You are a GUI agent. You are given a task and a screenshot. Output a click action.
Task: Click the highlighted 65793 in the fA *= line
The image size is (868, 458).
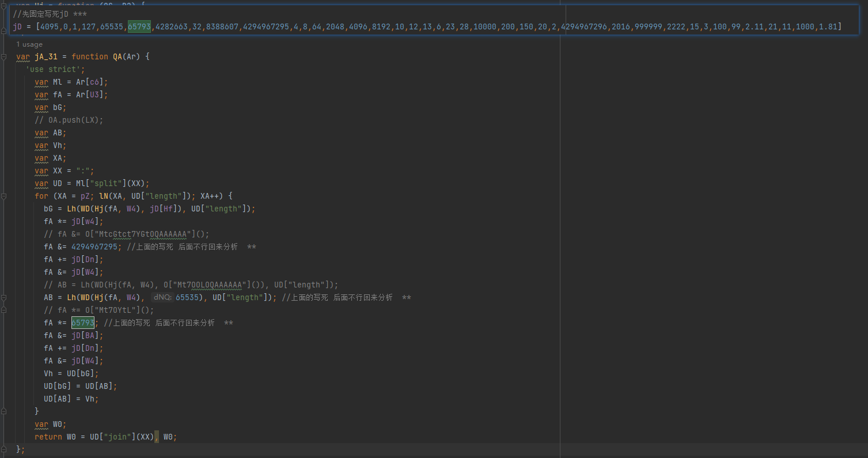coord(83,323)
